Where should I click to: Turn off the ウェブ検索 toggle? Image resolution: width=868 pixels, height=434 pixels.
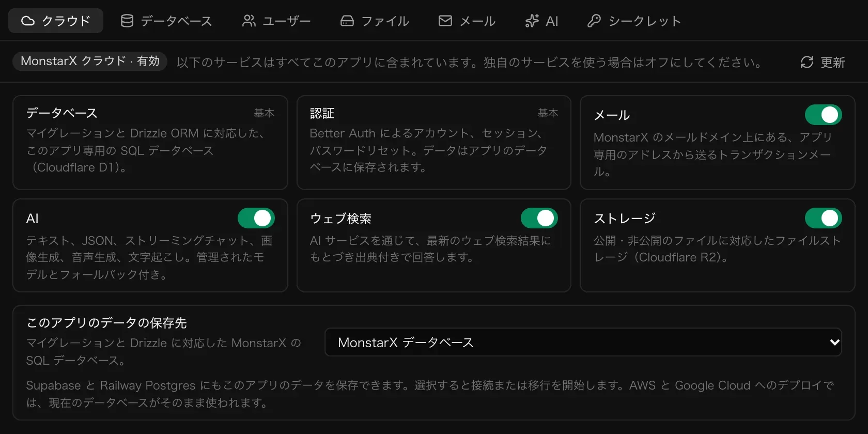coord(539,218)
